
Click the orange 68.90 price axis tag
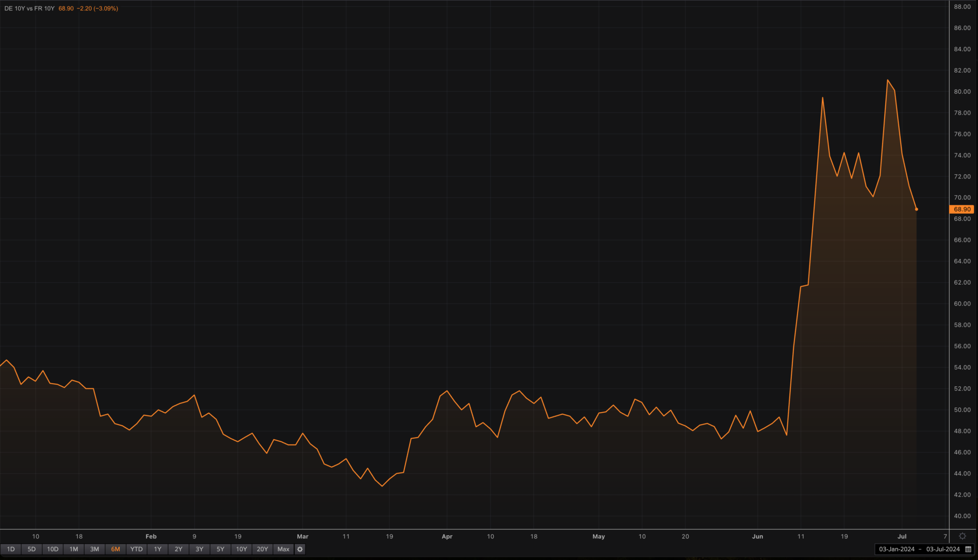point(962,209)
